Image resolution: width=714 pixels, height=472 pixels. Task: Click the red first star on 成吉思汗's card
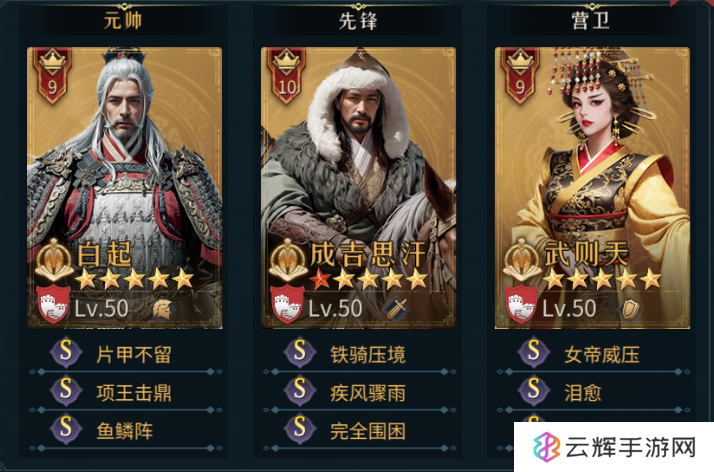coord(320,279)
